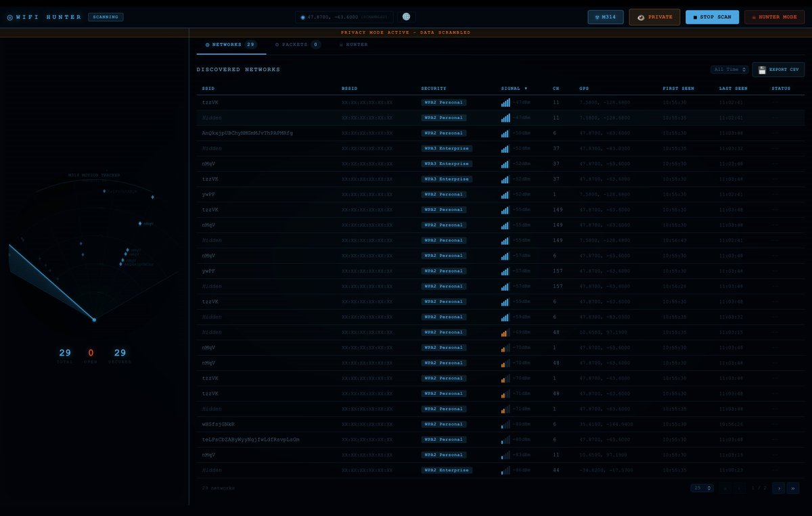
Task: Click the stop-square icon in STOP SCAN
Action: pos(694,17)
